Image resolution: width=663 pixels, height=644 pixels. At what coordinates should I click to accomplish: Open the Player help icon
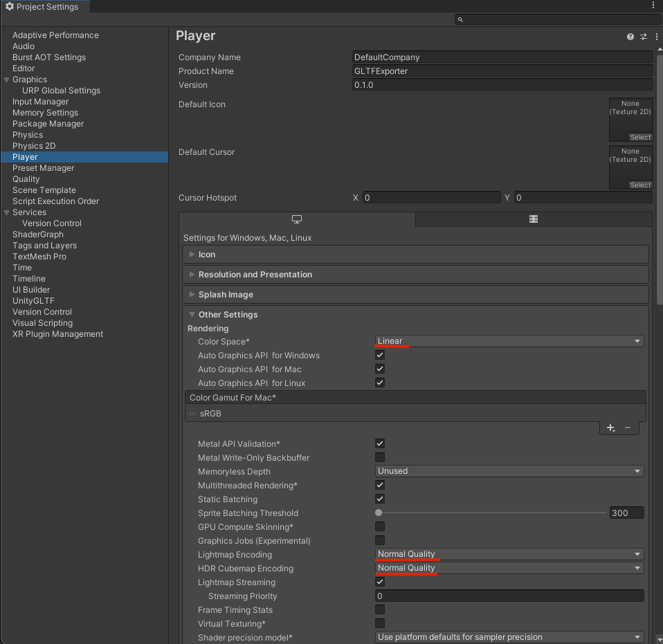tap(630, 37)
